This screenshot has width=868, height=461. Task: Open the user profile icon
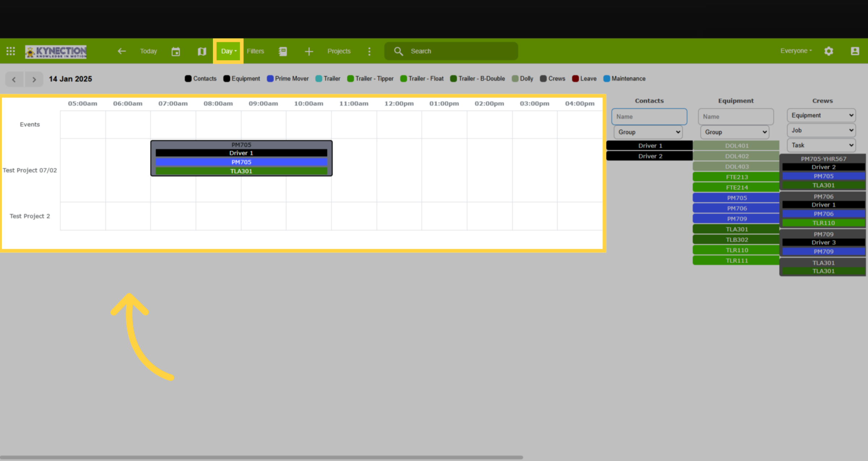tap(855, 51)
